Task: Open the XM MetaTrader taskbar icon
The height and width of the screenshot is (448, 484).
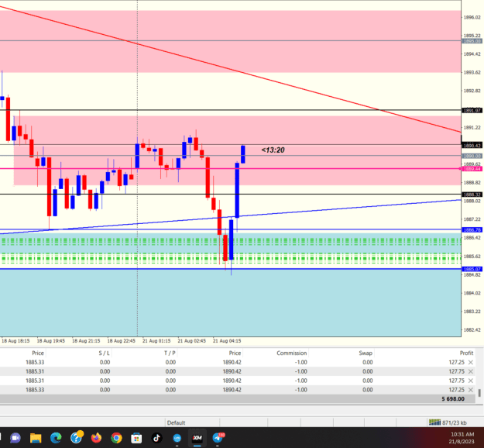Action: tap(197, 438)
